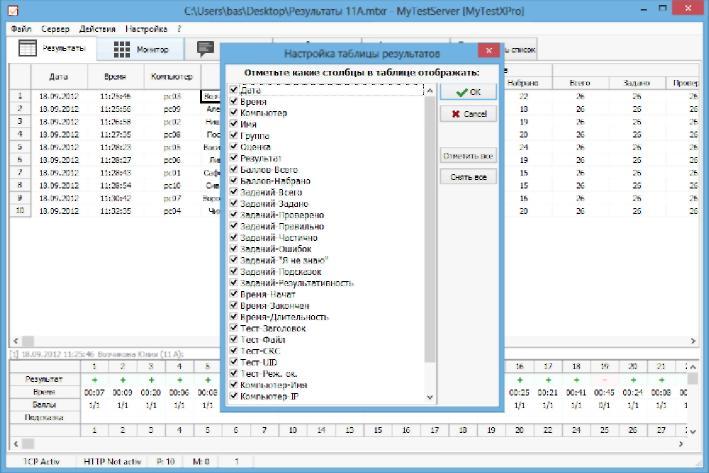The image size is (709, 473).
Task: Open the Действия menu
Action: pos(97,29)
